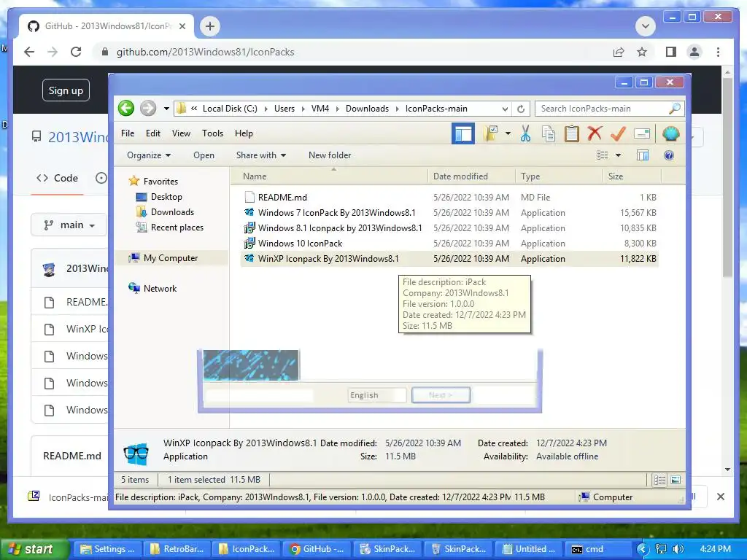Screen dimensions: 747x560
Task: Open the View menu in Explorer
Action: (x=181, y=133)
